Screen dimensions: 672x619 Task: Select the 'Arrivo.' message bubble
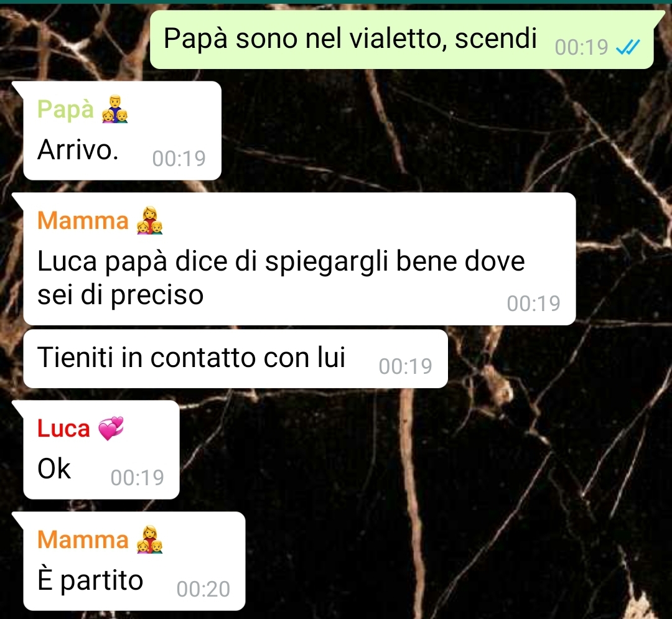point(122,131)
